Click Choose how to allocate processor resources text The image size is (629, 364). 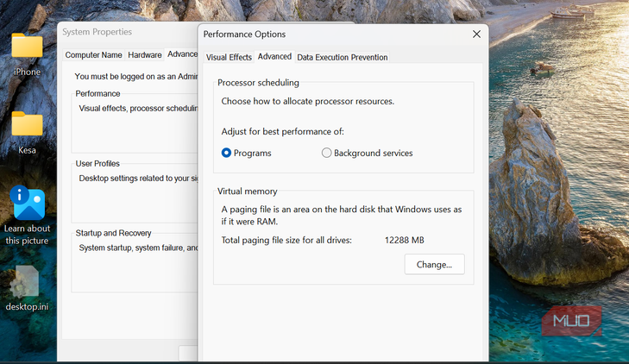point(308,102)
